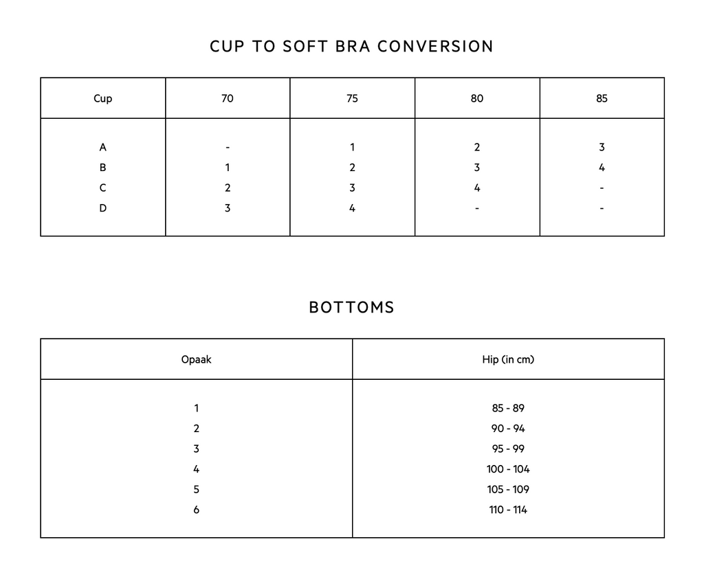704x588 pixels.
Task: Select the '70' band size header
Action: [228, 98]
